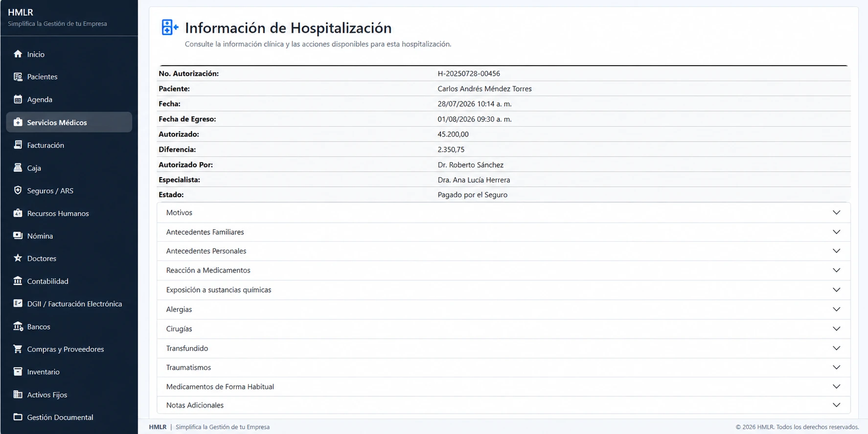Click the Inicio home icon

(18, 54)
